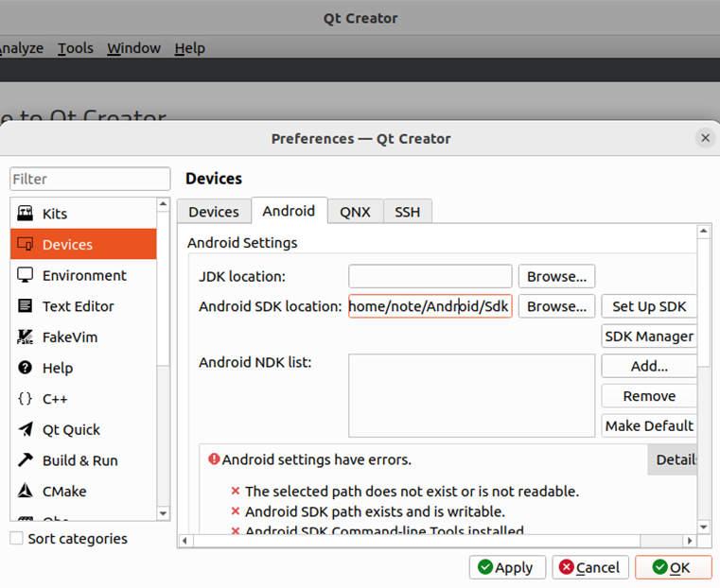Open the SDK Manager

pyautogui.click(x=649, y=337)
